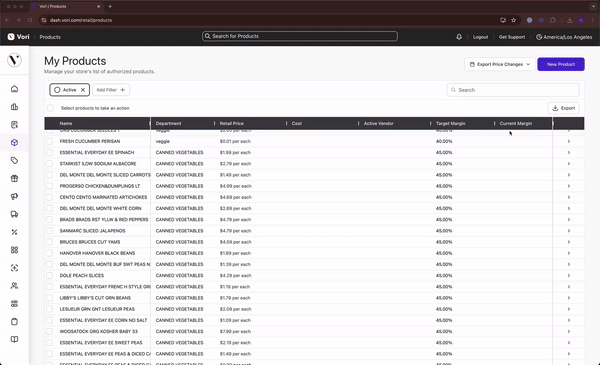Check the STARKIST LOW SODIUM ALBACORE checkbox
This screenshot has width=600, height=365.
49,163
